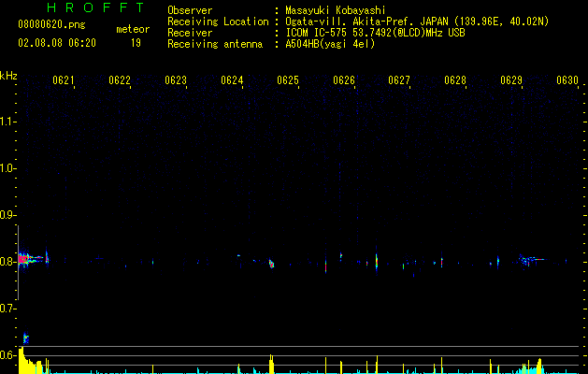Click the 0628 time axis marker

click(x=455, y=80)
